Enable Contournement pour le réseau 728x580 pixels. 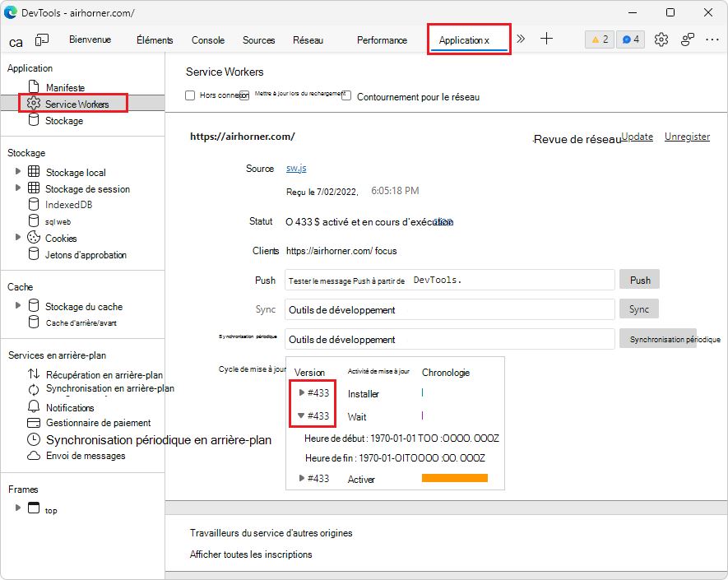click(x=346, y=94)
